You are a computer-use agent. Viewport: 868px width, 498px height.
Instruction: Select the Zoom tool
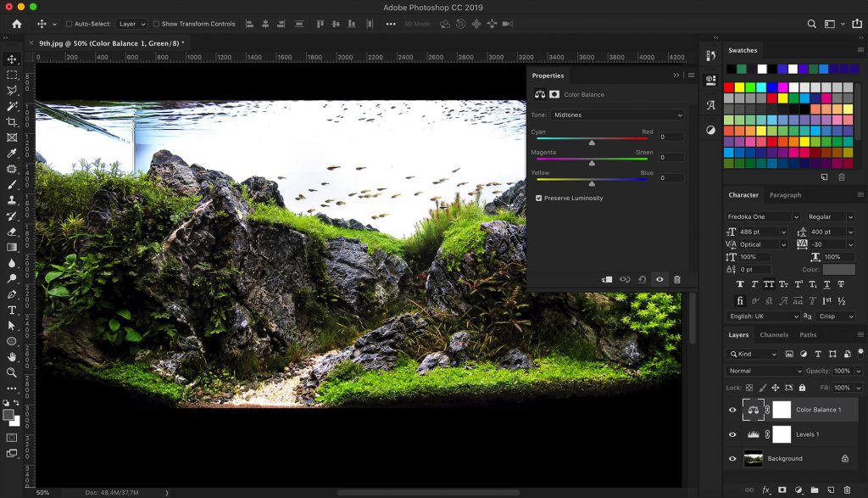coord(12,373)
